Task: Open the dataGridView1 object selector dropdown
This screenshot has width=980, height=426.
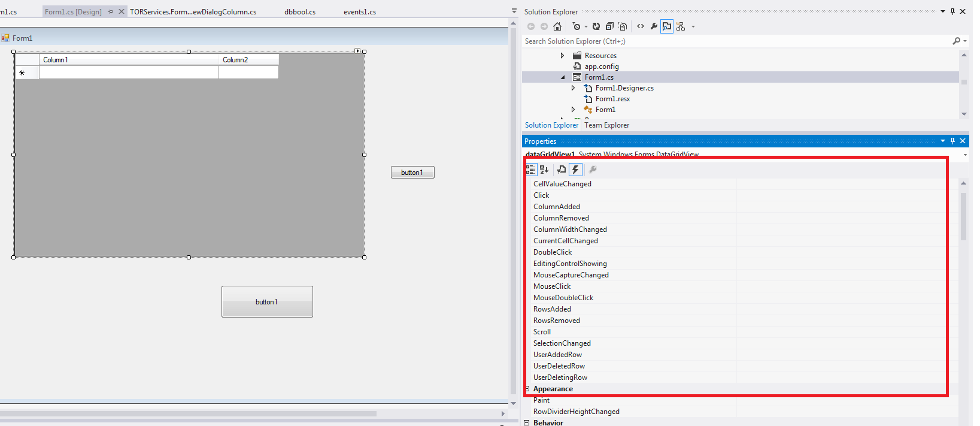Action: (965, 155)
